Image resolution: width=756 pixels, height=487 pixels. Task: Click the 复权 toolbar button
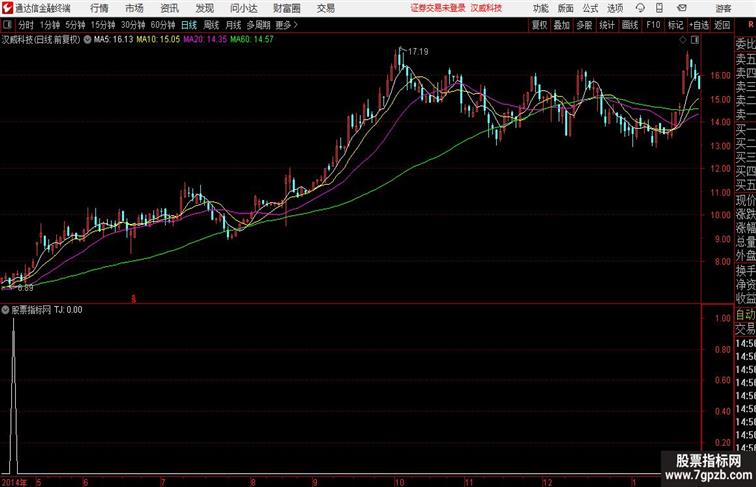pyautogui.click(x=539, y=25)
